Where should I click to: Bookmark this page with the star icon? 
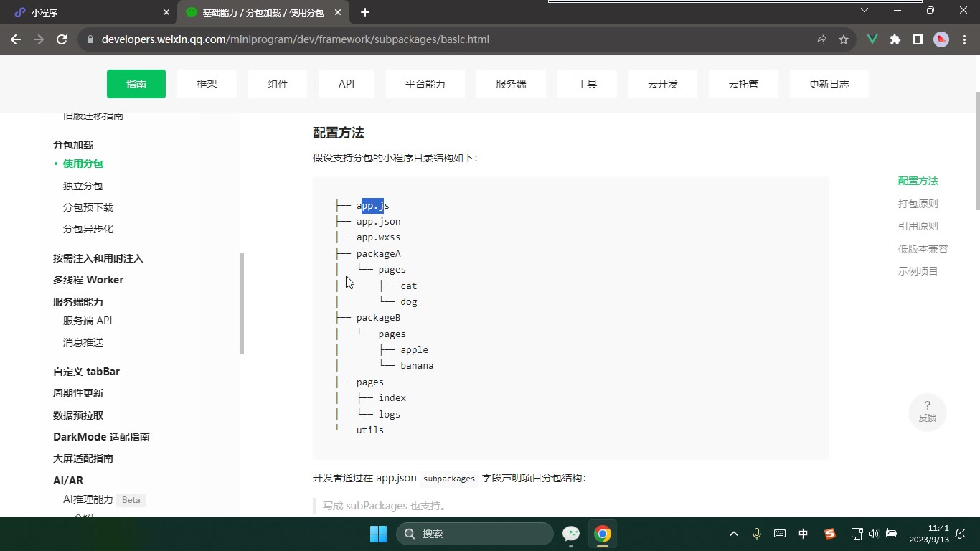point(844,39)
